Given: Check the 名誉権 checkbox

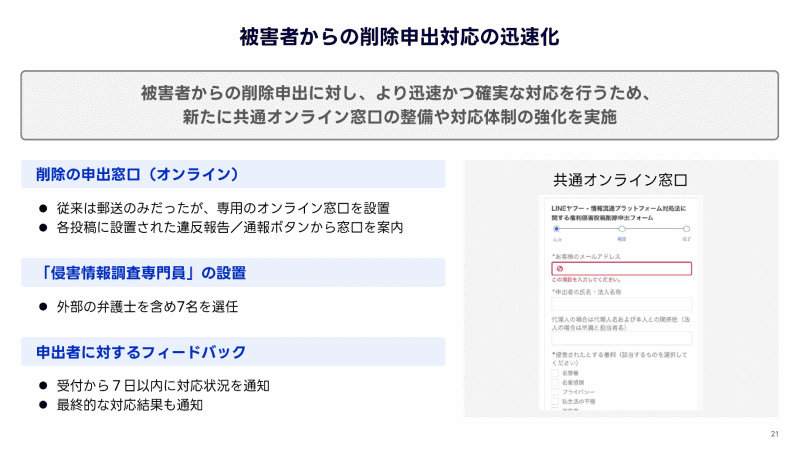Looking at the screenshot, I should pyautogui.click(x=555, y=373).
